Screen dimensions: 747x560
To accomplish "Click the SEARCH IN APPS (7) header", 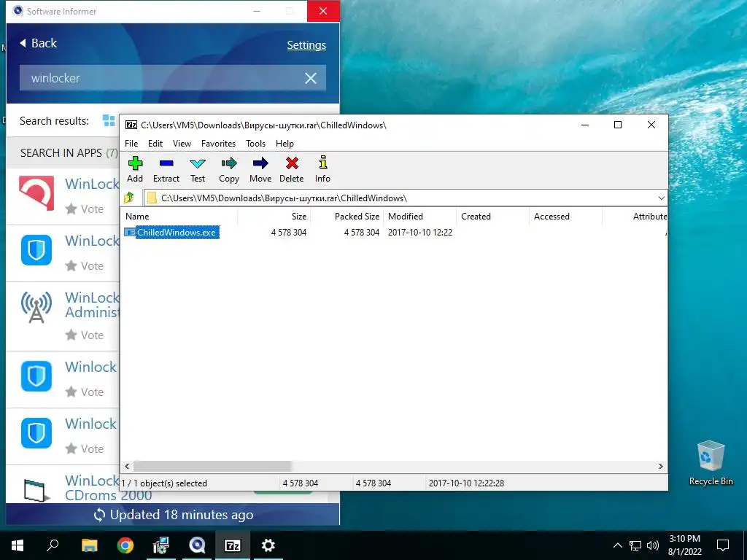I will click(x=69, y=153).
